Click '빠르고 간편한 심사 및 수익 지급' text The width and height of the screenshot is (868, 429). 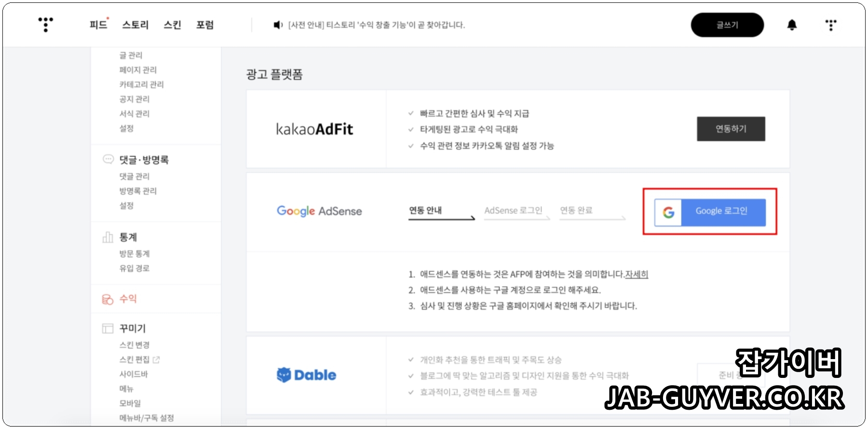point(475,113)
